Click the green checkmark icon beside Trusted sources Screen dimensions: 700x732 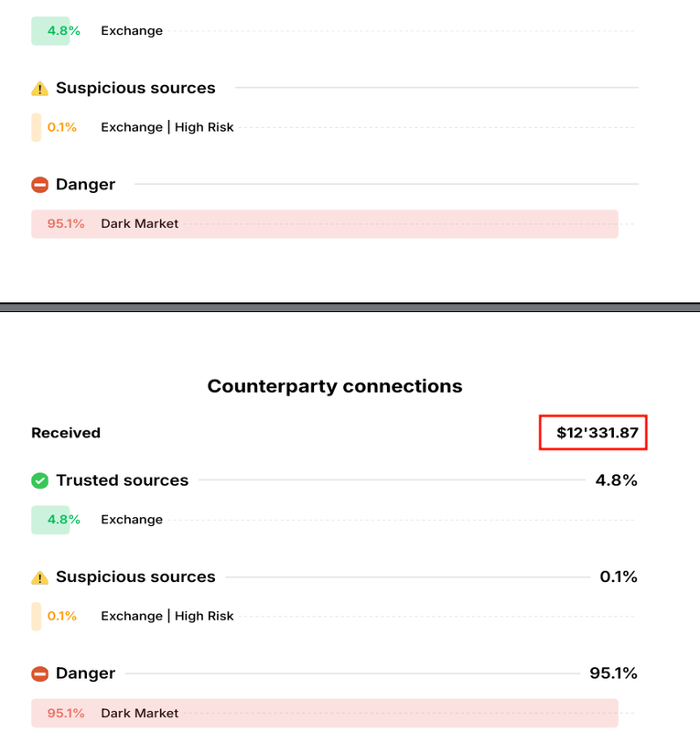(x=39, y=480)
